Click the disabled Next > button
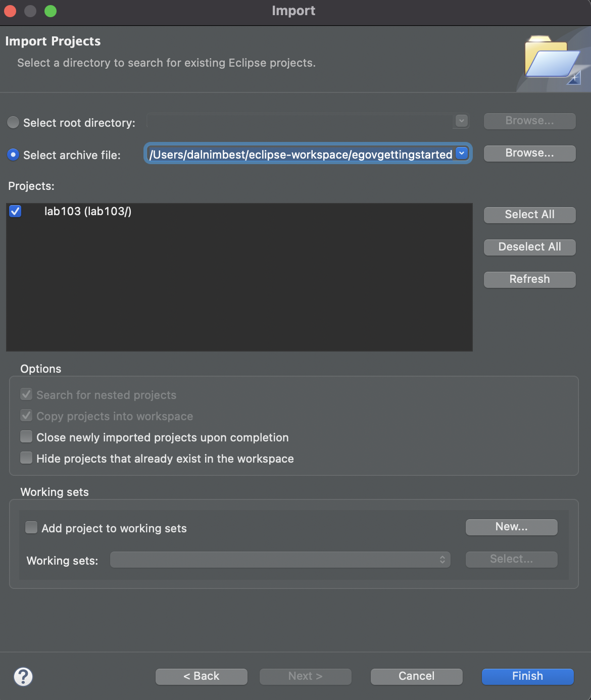The height and width of the screenshot is (700, 591). tap(305, 676)
